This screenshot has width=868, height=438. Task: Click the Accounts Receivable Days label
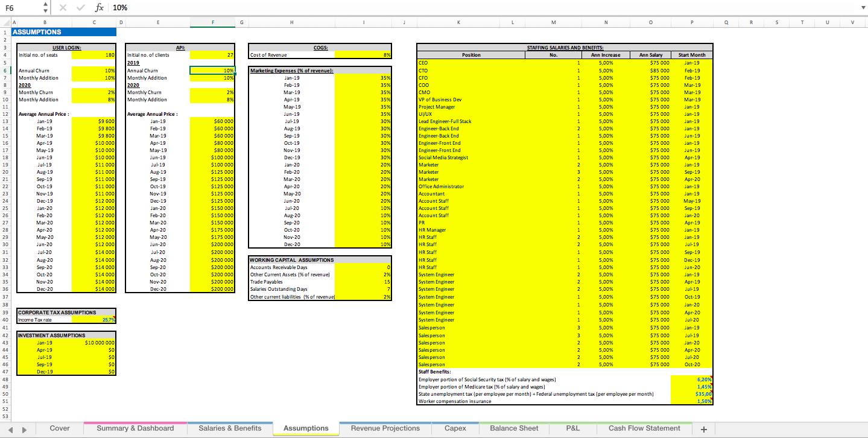click(x=292, y=267)
